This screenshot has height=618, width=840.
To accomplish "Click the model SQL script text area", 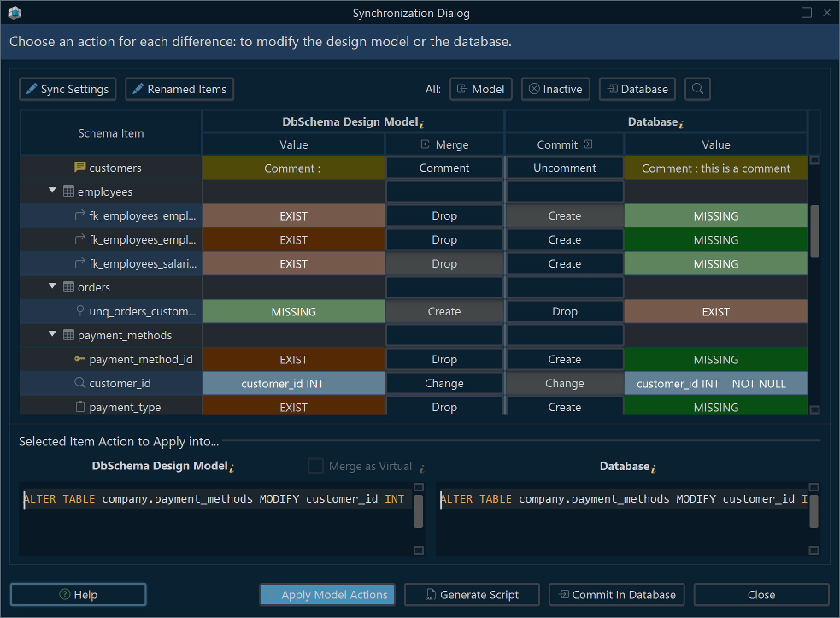I will point(216,518).
